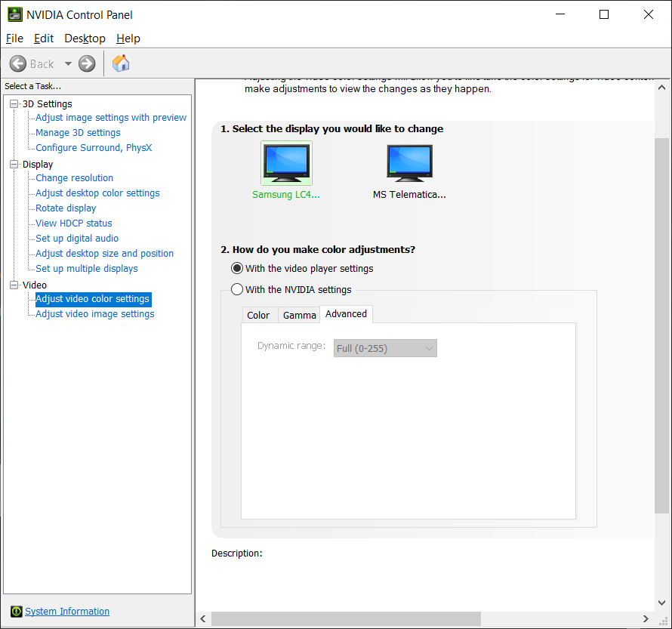Open 'Configure Surround, PhysX' task
Screen dimensions: 672x629
point(94,148)
